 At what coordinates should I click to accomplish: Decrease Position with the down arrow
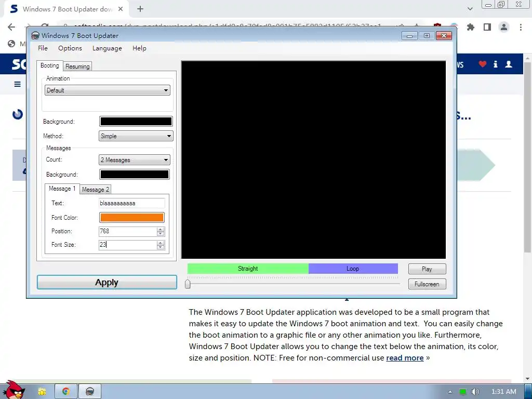161,234
